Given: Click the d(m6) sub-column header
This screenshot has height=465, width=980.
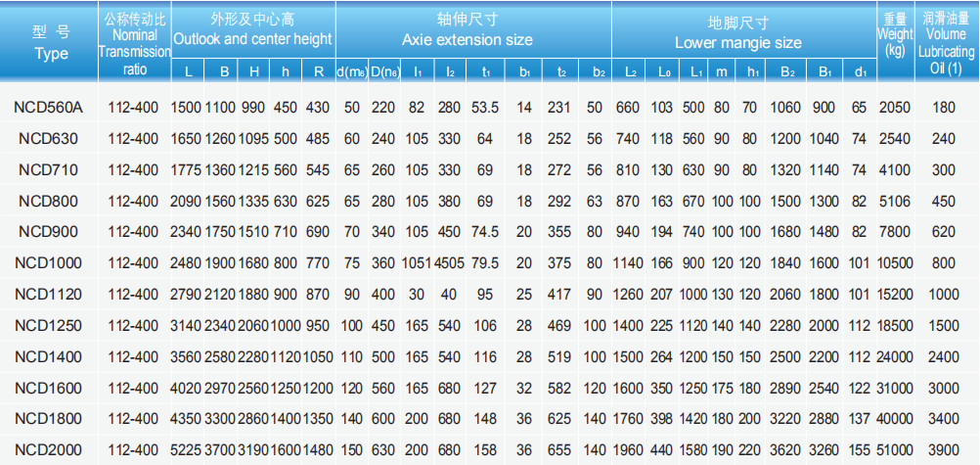Looking at the screenshot, I should click(x=351, y=70).
